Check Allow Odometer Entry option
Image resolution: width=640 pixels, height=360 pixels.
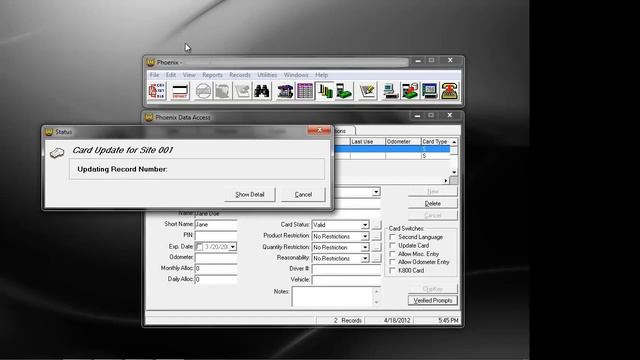[x=393, y=262]
